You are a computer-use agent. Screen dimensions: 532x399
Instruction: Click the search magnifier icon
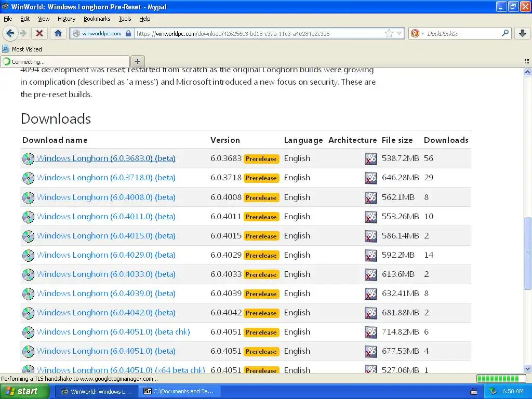pos(505,33)
